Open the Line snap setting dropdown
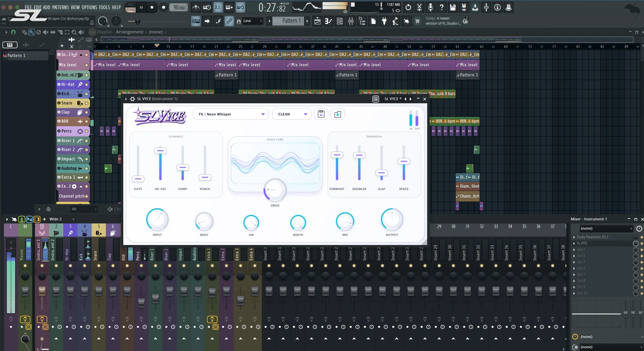This screenshot has height=351, width=644. (253, 21)
